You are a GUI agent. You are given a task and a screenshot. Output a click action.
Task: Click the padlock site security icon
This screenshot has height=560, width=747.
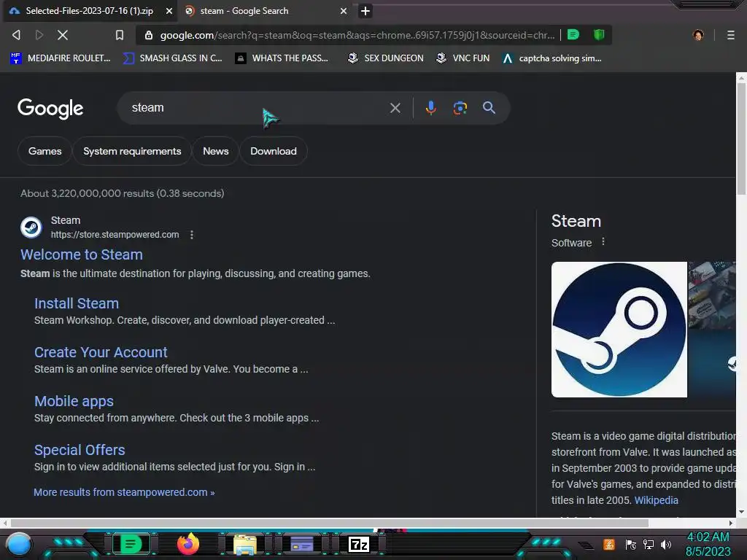149,35
